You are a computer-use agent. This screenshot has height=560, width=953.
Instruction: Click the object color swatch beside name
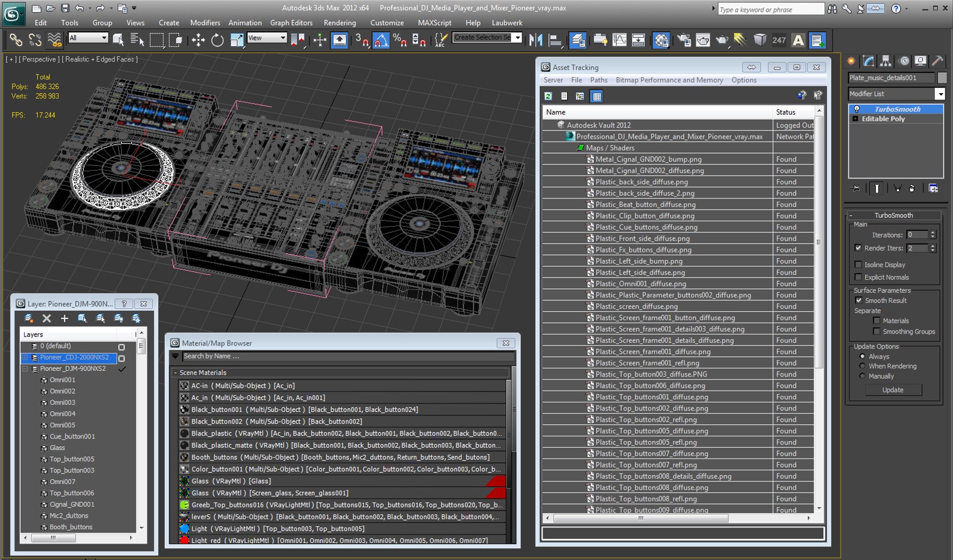pos(942,78)
